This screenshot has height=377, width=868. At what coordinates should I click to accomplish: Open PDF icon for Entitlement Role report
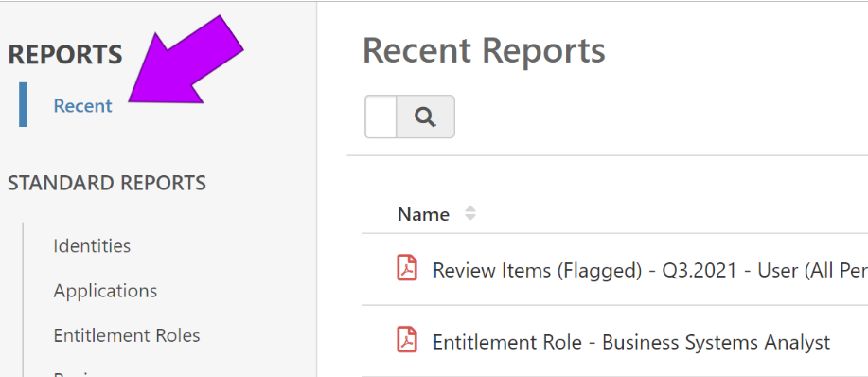[x=407, y=340]
